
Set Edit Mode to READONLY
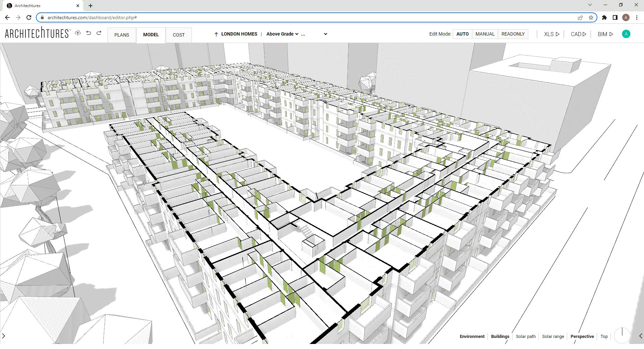click(x=513, y=34)
